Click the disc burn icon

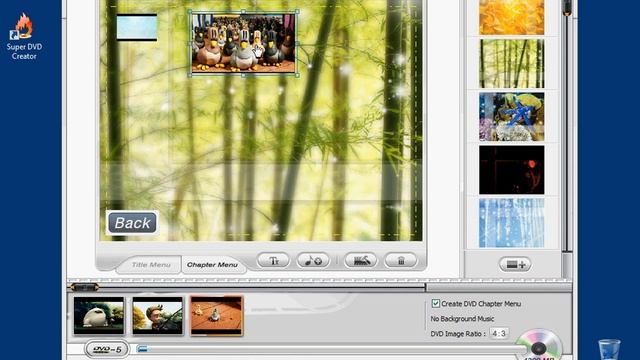[x=538, y=346]
